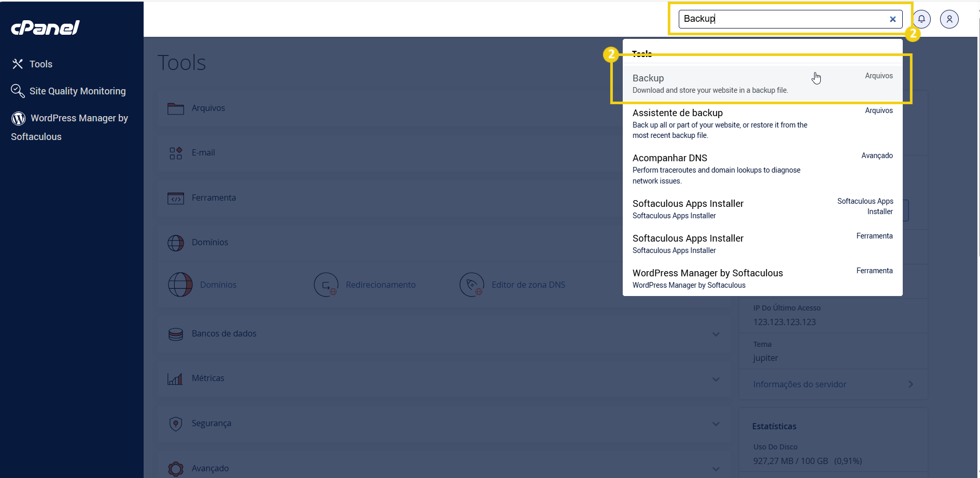Open Tools in the sidebar
980x478 pixels.
[x=41, y=64]
